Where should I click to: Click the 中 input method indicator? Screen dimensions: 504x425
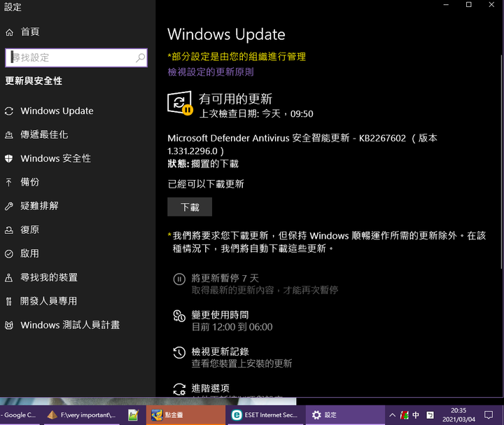[x=416, y=415]
